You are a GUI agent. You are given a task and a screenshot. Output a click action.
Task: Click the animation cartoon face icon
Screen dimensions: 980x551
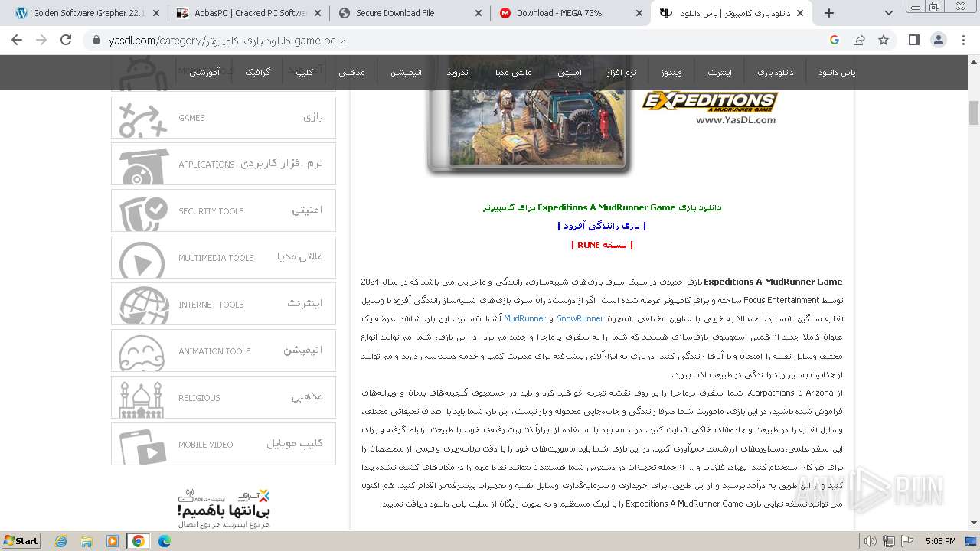[142, 353]
